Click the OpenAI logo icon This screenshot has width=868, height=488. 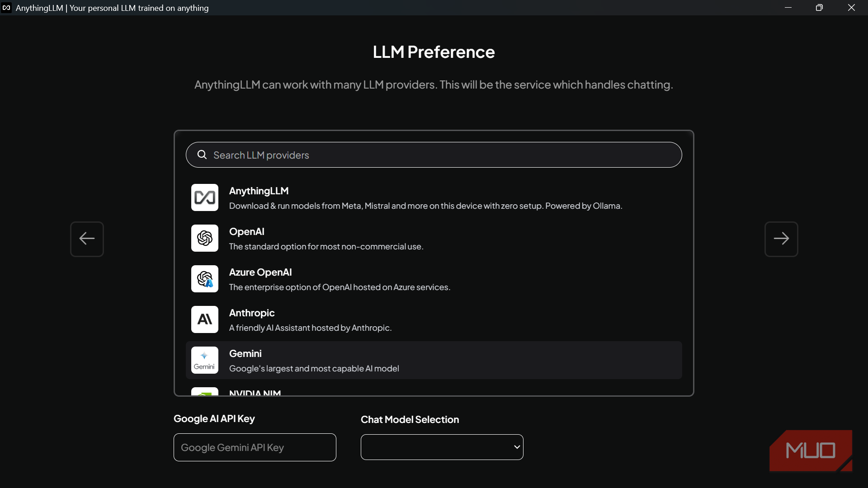pos(205,238)
